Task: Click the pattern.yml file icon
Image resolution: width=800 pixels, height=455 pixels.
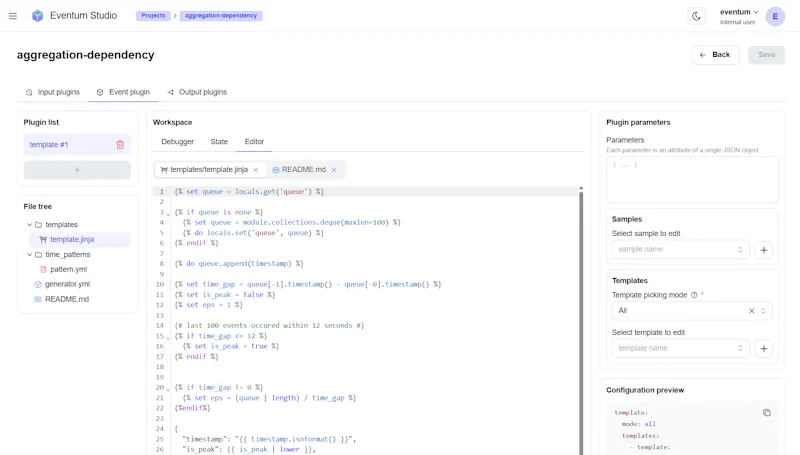Action: pyautogui.click(x=43, y=269)
